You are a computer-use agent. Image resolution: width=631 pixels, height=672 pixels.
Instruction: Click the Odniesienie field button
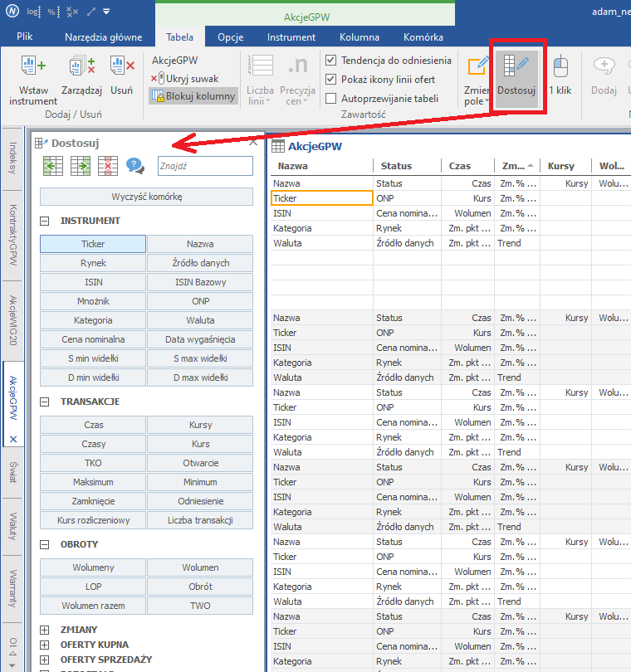tap(200, 501)
